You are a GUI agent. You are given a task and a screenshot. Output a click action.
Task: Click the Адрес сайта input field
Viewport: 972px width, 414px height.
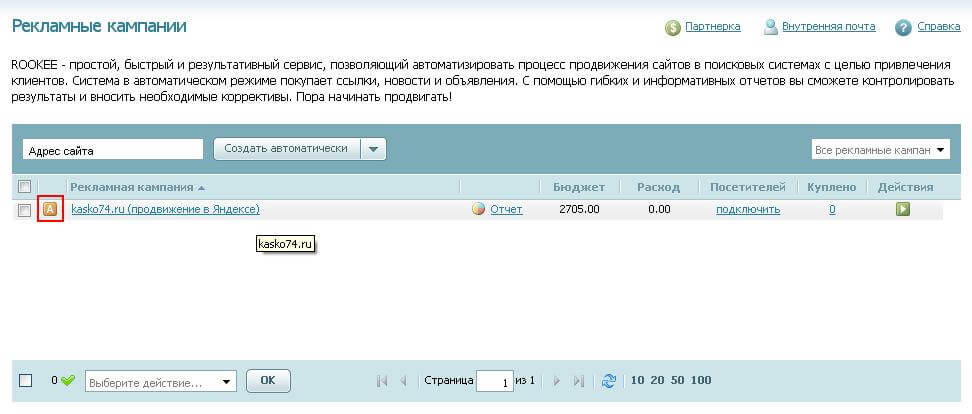pos(112,150)
